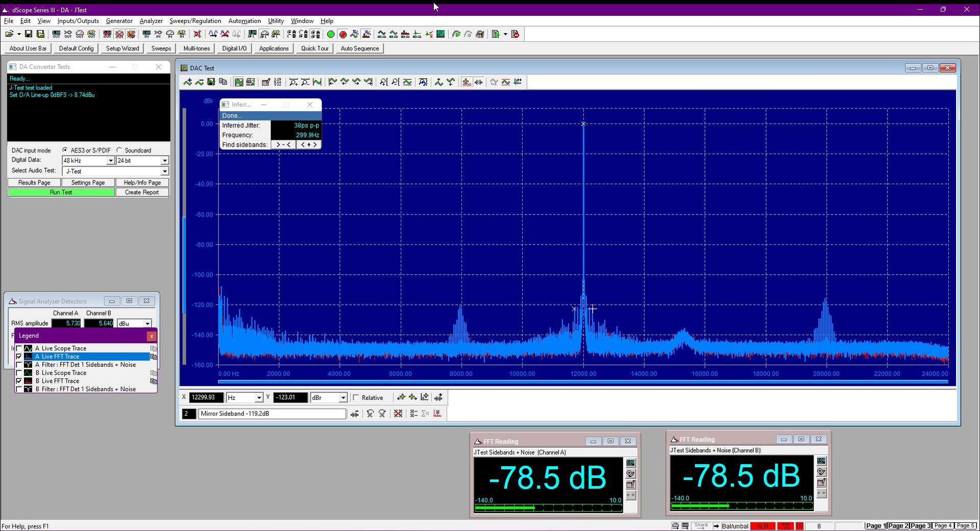This screenshot has height=531, width=980.
Task: Click the delete all markers icon
Action: 398,414
